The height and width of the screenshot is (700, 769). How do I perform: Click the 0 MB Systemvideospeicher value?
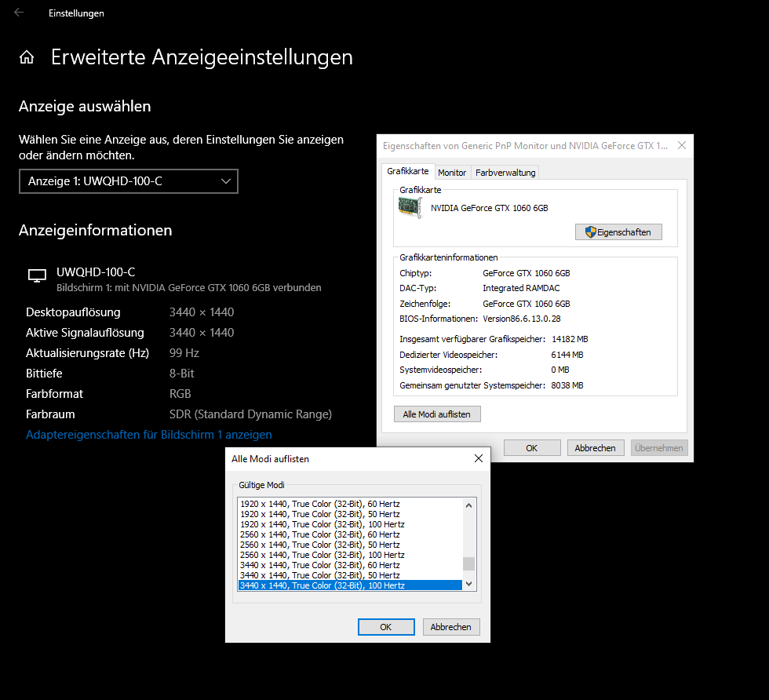560,370
